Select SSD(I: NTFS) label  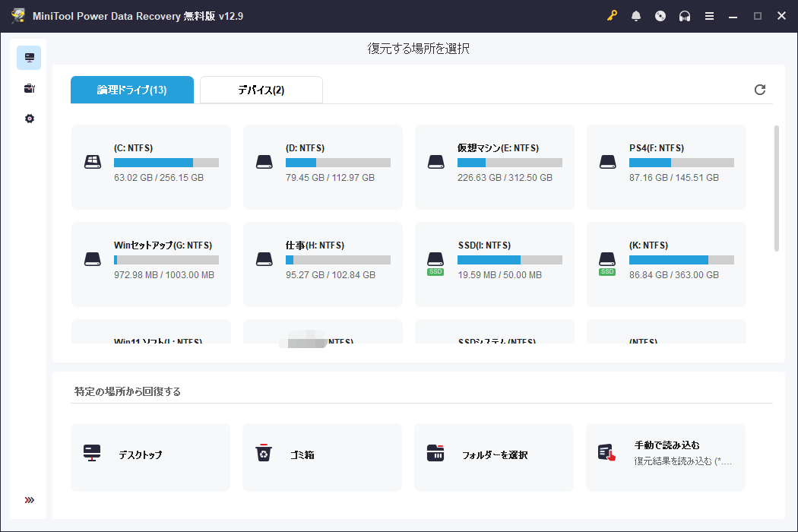click(484, 245)
